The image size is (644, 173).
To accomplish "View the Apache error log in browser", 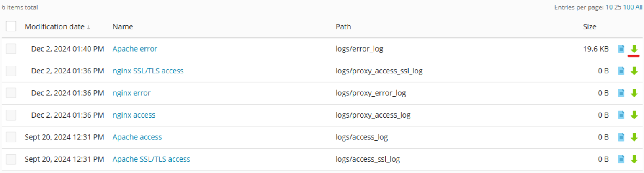I will [x=621, y=49].
